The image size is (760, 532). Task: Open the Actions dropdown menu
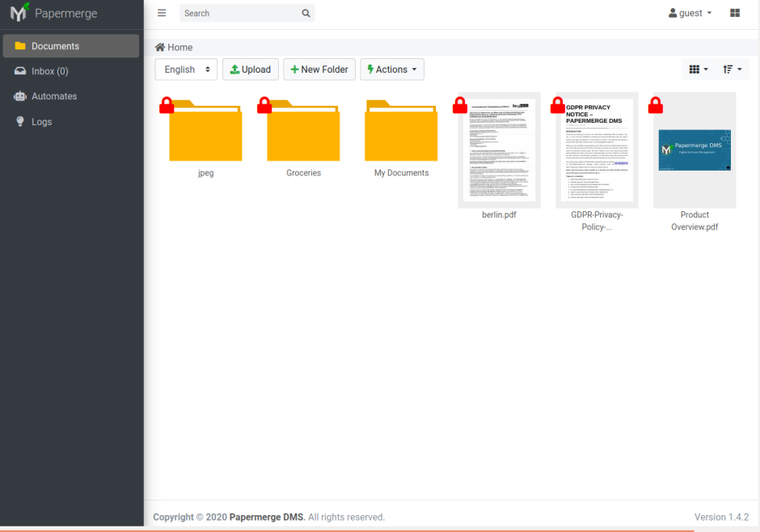[391, 70]
